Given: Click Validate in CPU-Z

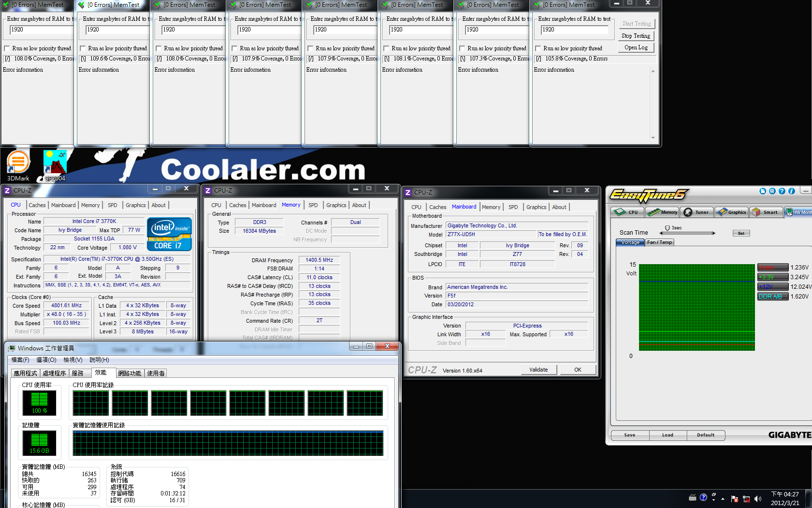Looking at the screenshot, I should pos(538,370).
